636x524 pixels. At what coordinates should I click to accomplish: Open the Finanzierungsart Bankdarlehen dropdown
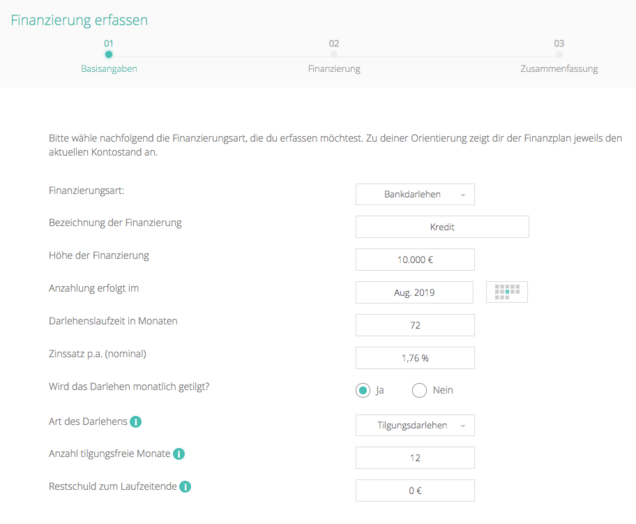pos(415,194)
